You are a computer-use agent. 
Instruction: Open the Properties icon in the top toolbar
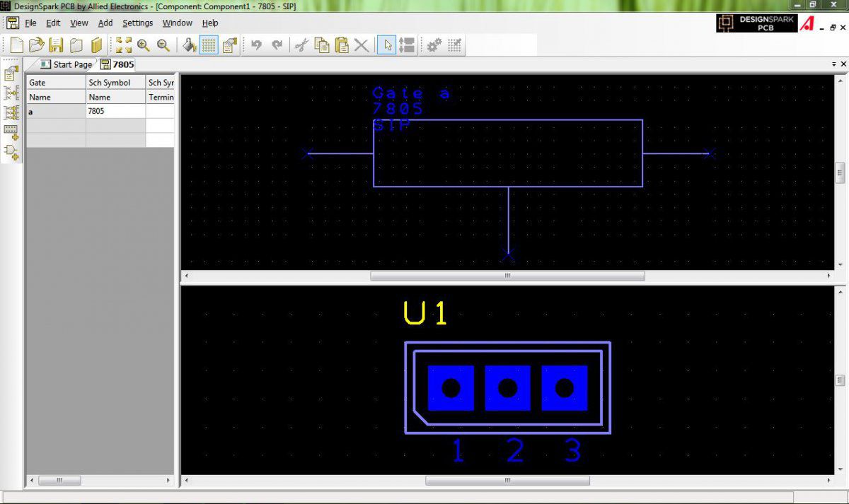pyautogui.click(x=229, y=45)
